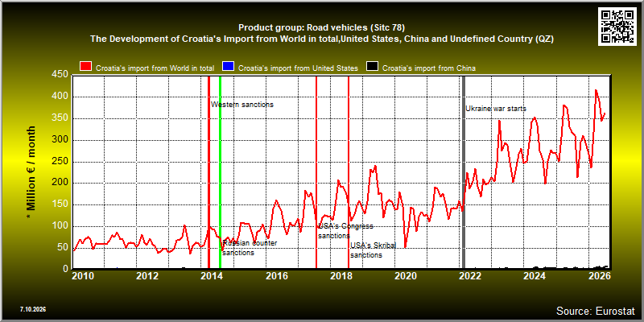
Task: Click the y-axis value 50
Action: tap(63, 248)
